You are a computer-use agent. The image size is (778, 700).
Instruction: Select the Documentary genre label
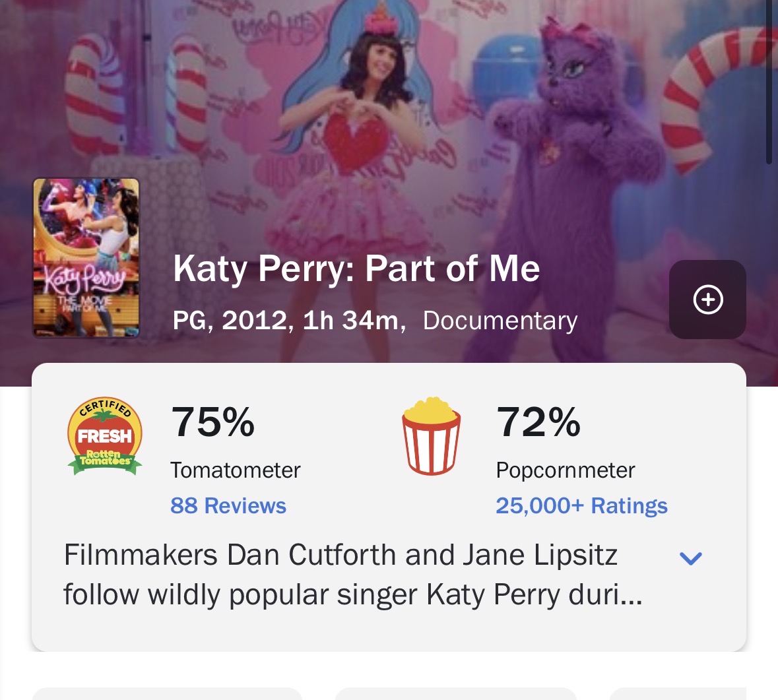coord(500,321)
